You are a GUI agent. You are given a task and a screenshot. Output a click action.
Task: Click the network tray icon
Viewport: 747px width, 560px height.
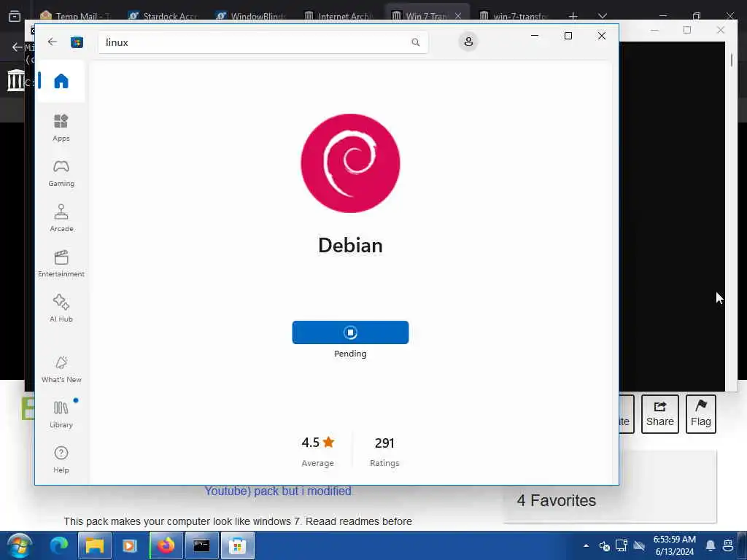[x=622, y=545]
